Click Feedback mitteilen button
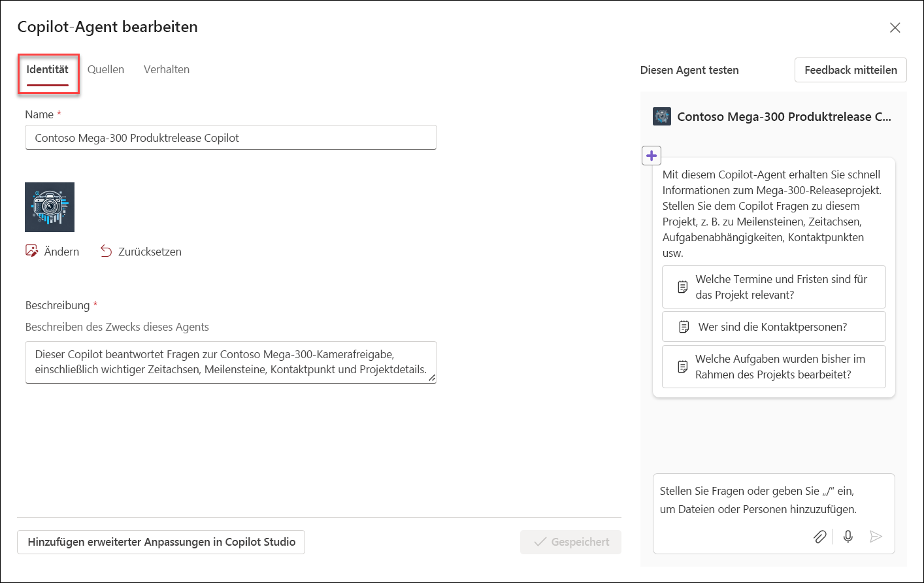 850,70
